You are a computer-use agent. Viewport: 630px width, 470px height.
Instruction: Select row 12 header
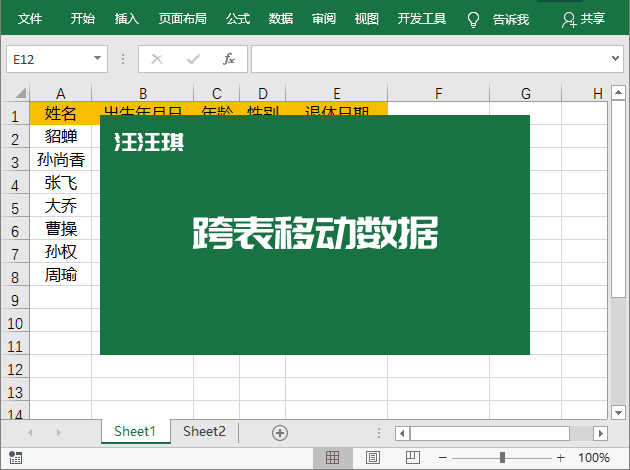coord(15,367)
